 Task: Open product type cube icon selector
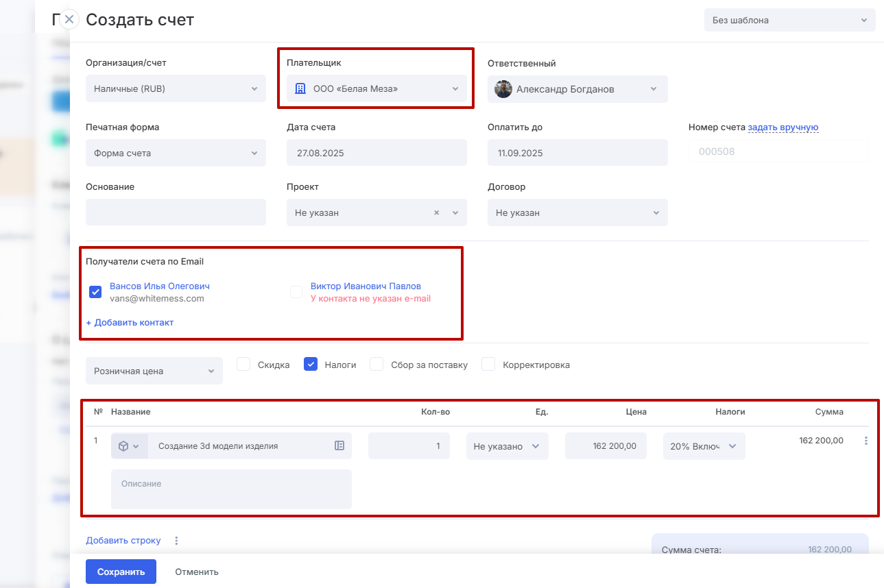click(x=128, y=446)
